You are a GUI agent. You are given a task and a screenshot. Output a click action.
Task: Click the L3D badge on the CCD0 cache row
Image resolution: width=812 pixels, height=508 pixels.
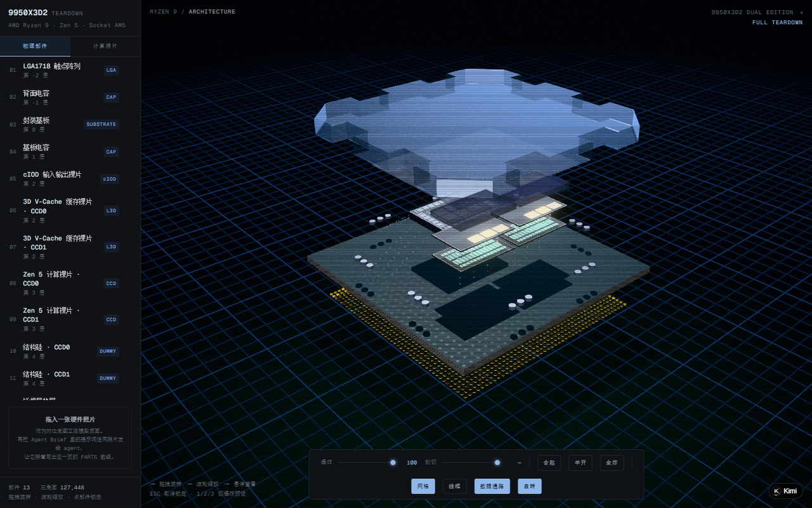(x=111, y=211)
